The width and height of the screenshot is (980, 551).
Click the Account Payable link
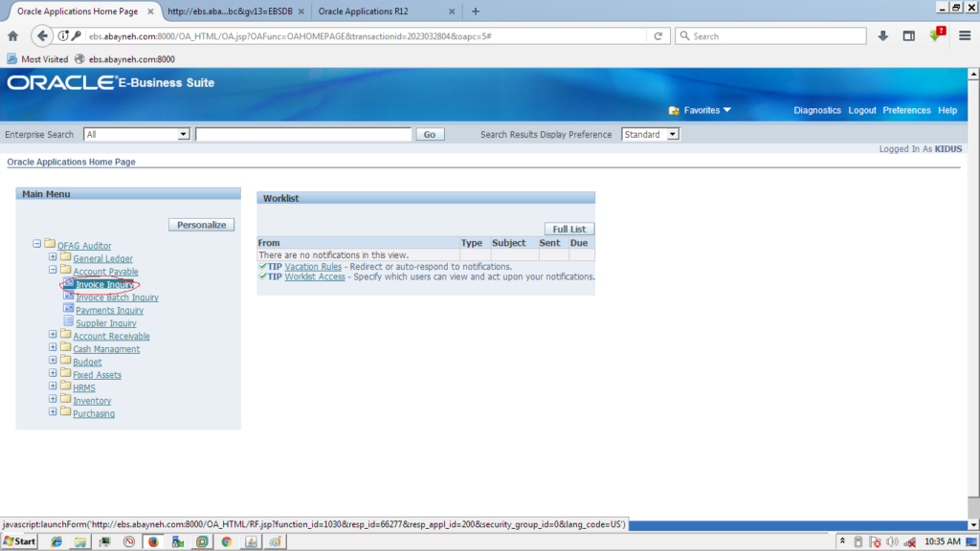coord(105,272)
